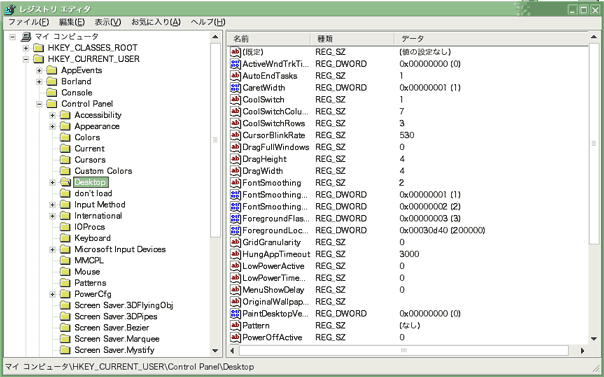This screenshot has height=377, width=604.
Task: Click the string icon of AutoEndTasks
Action: point(235,75)
